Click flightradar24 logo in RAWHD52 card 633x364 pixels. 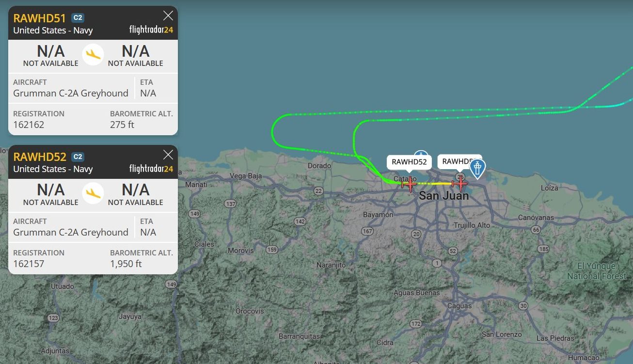pyautogui.click(x=151, y=169)
